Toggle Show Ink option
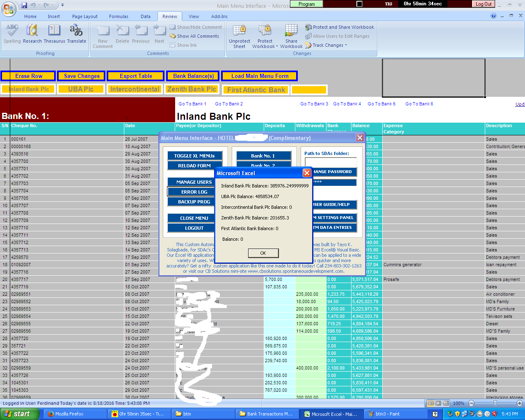 click(x=183, y=45)
